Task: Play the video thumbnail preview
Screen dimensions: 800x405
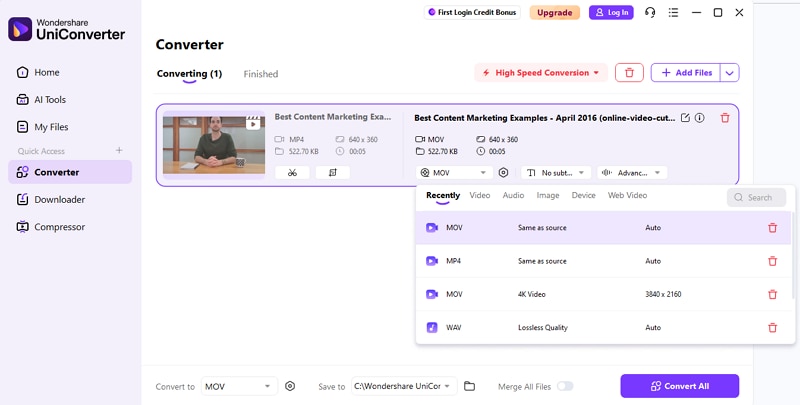Action: click(214, 145)
